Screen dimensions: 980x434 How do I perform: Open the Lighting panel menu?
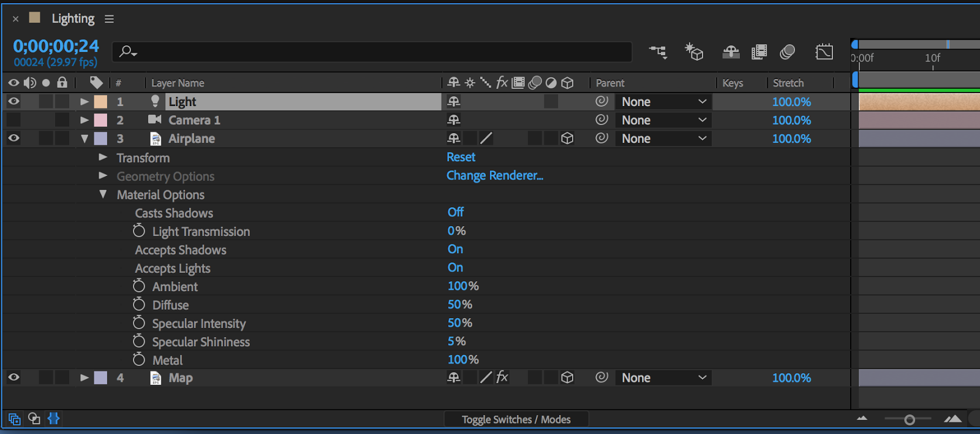[109, 19]
